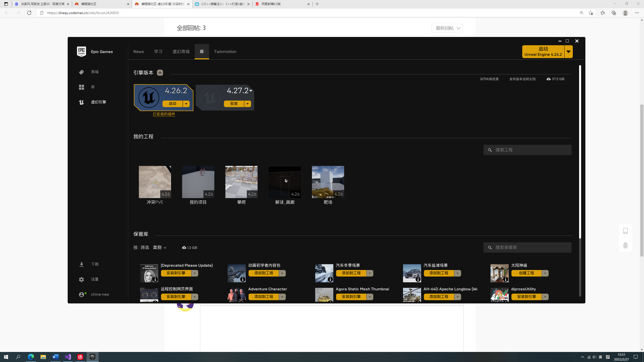Viewport: 644px width, 362px height.
Task: Open the 解谜_画廊 project thumbnail
Action: pos(285,182)
